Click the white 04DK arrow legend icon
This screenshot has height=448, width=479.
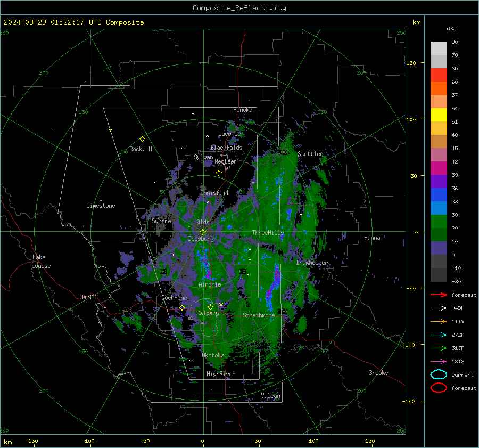coord(439,308)
